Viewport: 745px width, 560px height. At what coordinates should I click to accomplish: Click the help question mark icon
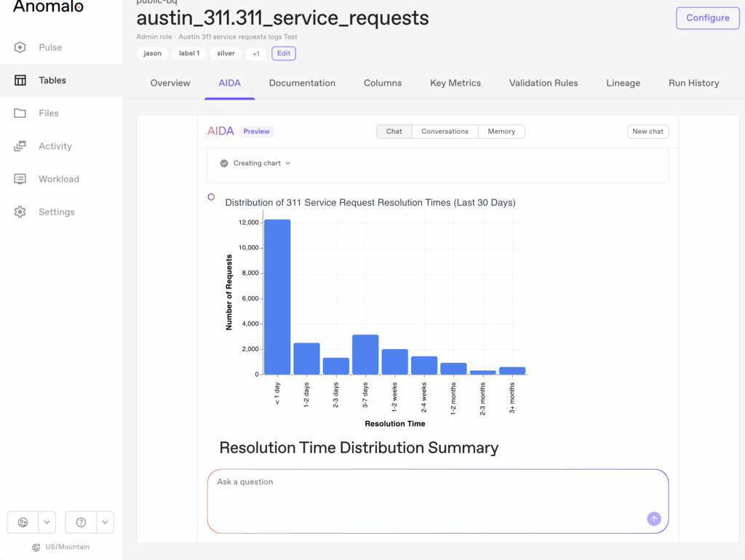81,522
